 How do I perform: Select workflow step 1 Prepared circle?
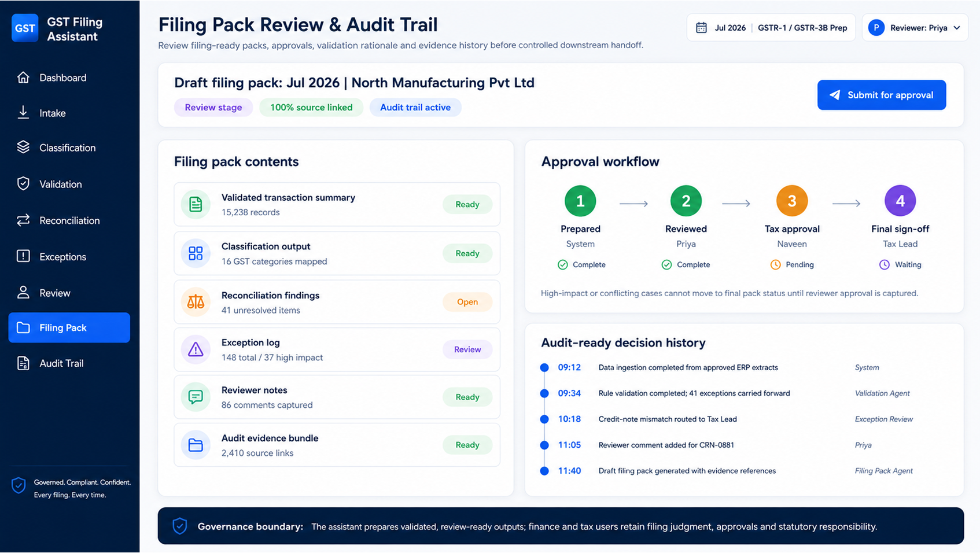[x=580, y=201]
